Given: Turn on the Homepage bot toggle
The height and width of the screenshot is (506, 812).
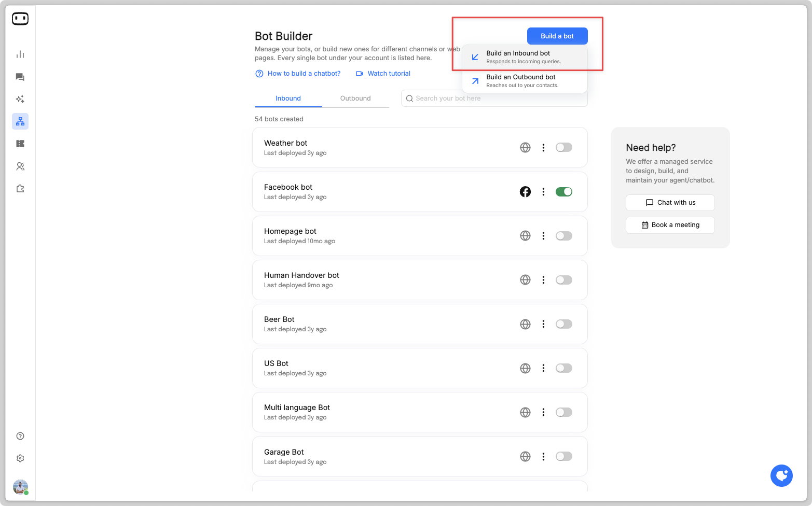Looking at the screenshot, I should click(563, 236).
